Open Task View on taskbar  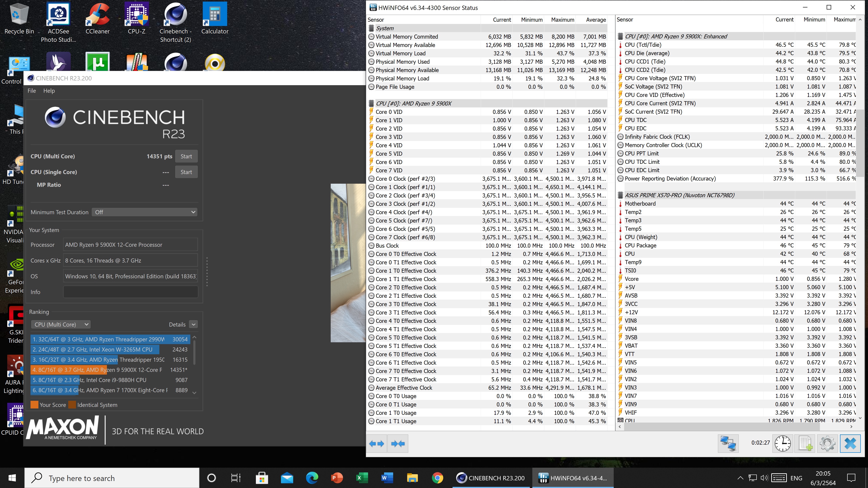coord(236,478)
